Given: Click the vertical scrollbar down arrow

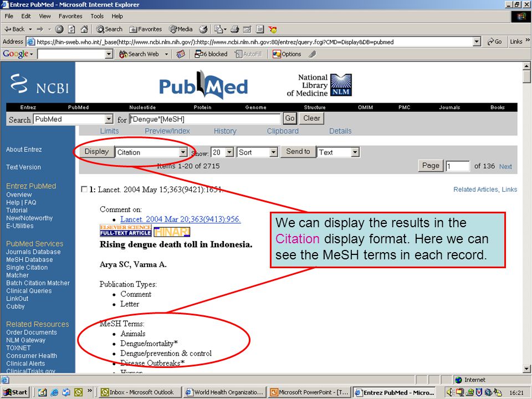Looking at the screenshot, I should 526,369.
